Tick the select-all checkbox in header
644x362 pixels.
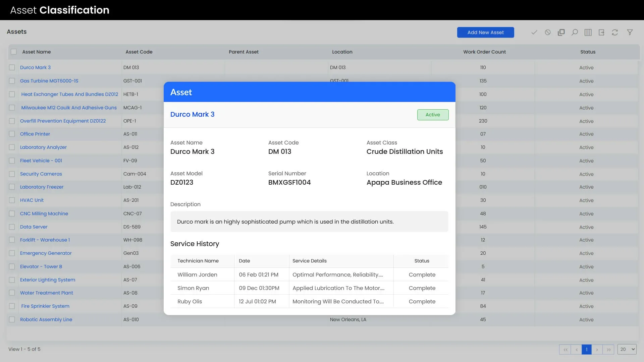pos(14,52)
